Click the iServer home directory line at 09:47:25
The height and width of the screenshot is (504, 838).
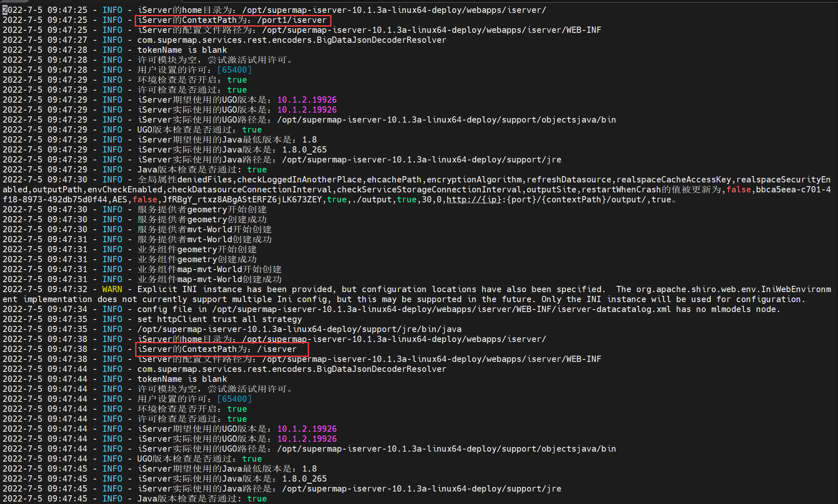(342, 10)
